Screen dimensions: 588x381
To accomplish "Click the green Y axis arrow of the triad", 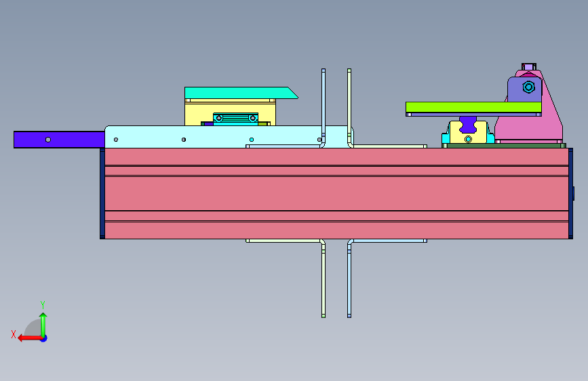I will [43, 324].
